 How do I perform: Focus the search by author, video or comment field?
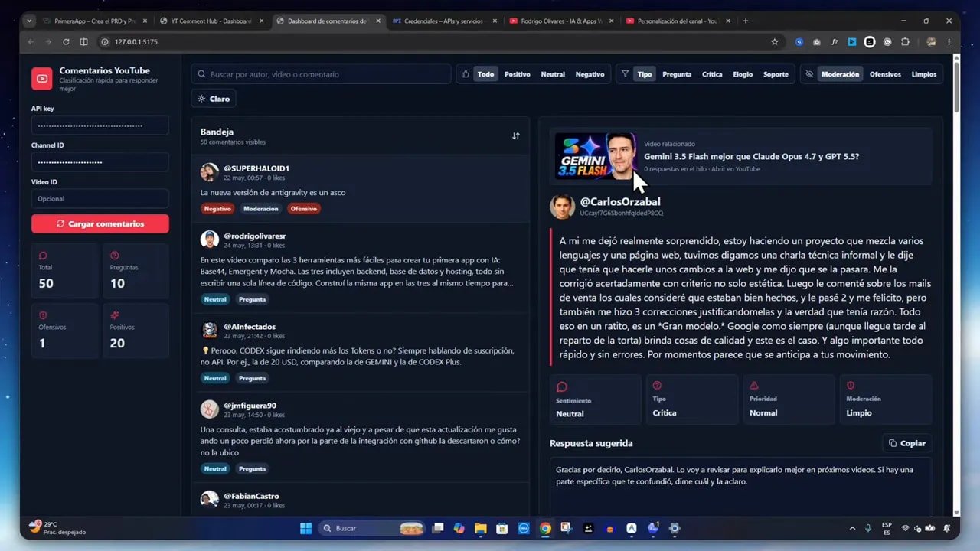click(x=321, y=74)
